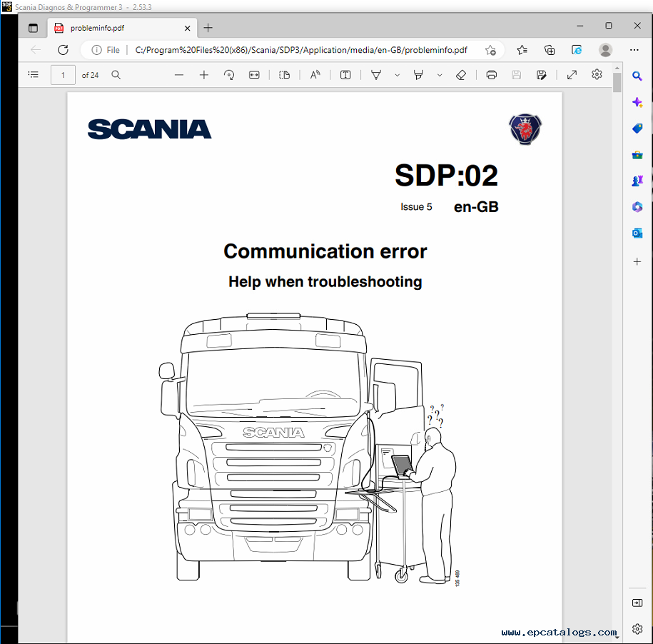The width and height of the screenshot is (653, 644).
Task: Open the Games sidebar icon
Action: pos(637,181)
